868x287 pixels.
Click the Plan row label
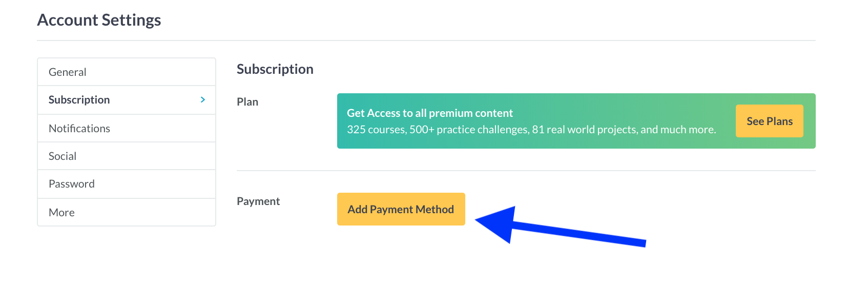click(x=247, y=102)
